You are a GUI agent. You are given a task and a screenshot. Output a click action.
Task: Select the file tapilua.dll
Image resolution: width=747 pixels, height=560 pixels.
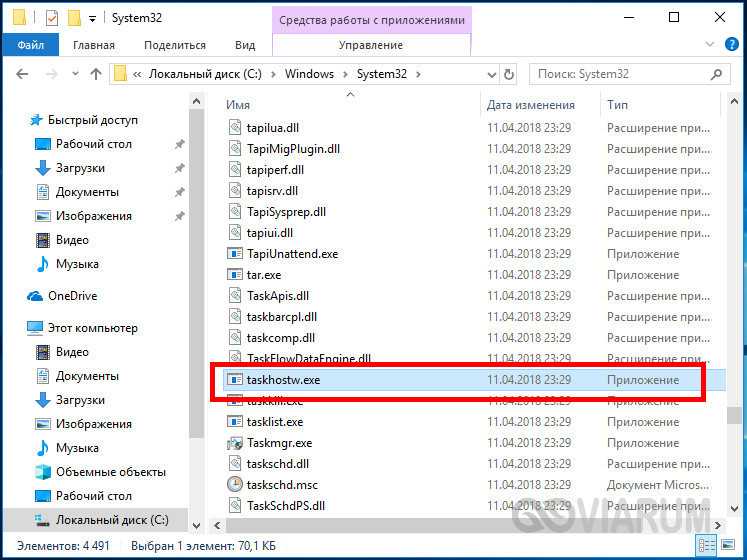point(273,128)
